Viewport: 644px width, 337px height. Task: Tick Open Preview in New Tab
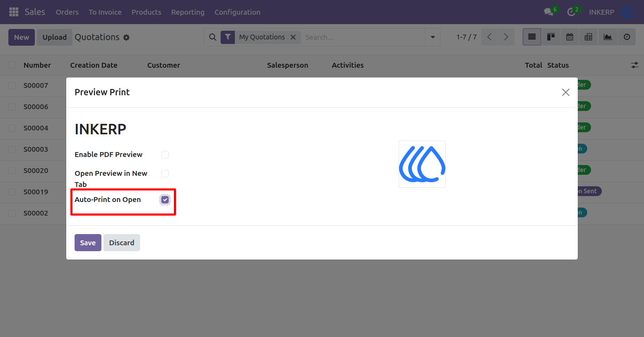(x=165, y=173)
